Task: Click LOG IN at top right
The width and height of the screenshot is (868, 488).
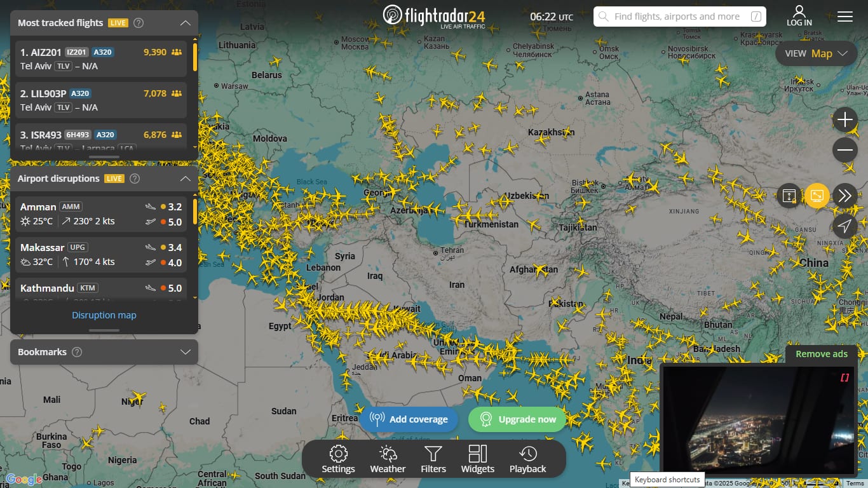Action: 799,16
